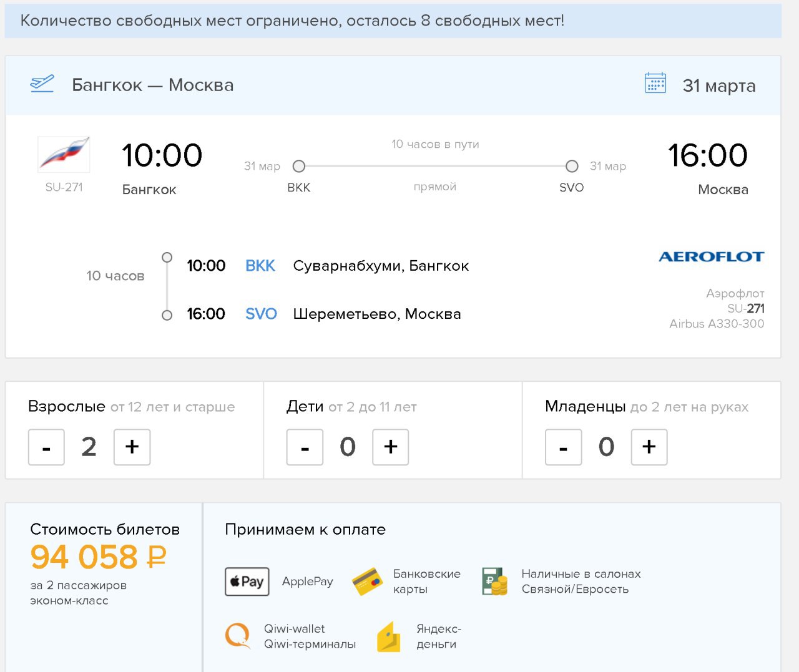Click the SVO arrival circle on route line
The width and height of the screenshot is (799, 672).
[572, 166]
